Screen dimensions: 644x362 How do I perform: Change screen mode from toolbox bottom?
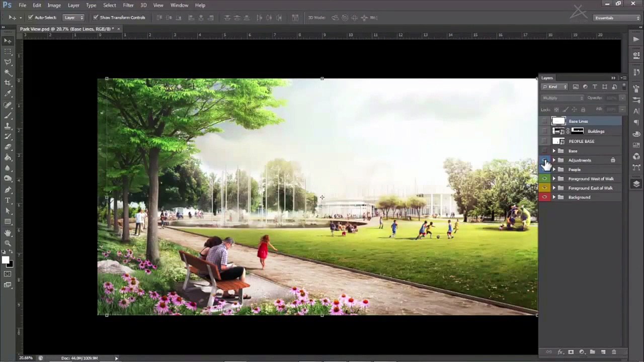tap(8, 285)
